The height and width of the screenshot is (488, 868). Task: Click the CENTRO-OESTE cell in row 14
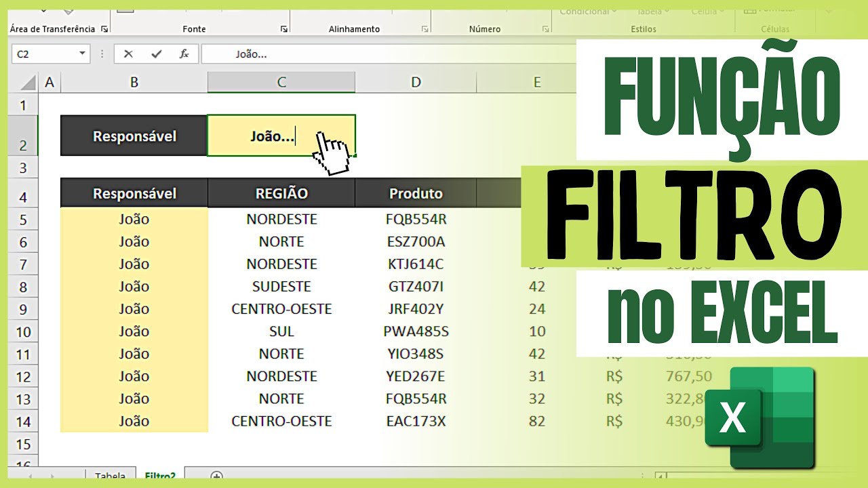281,421
